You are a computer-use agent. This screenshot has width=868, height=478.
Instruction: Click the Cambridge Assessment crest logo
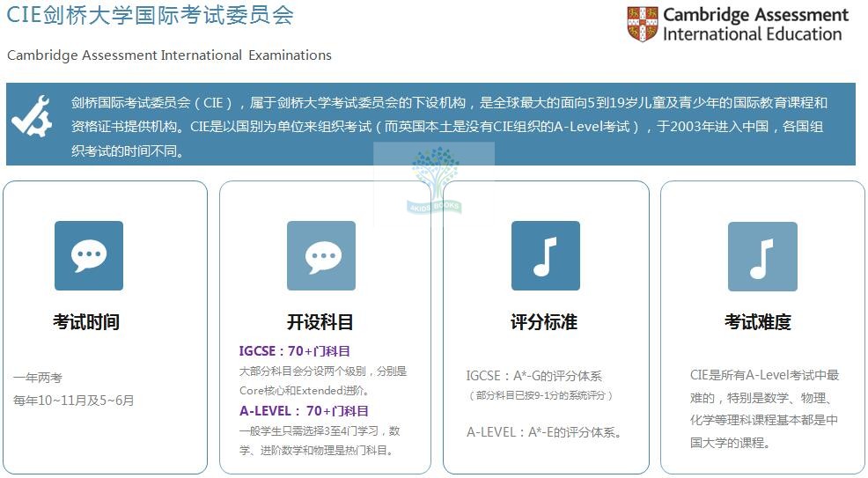tap(642, 25)
